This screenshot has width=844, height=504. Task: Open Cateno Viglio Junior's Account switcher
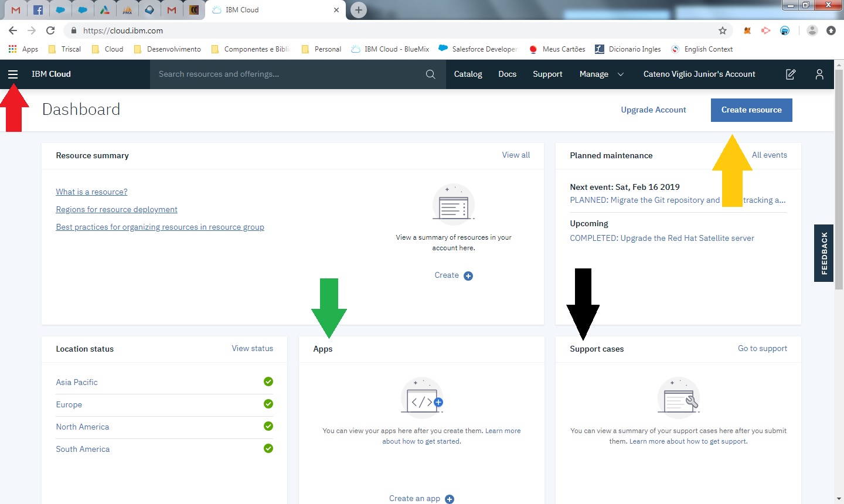699,74
